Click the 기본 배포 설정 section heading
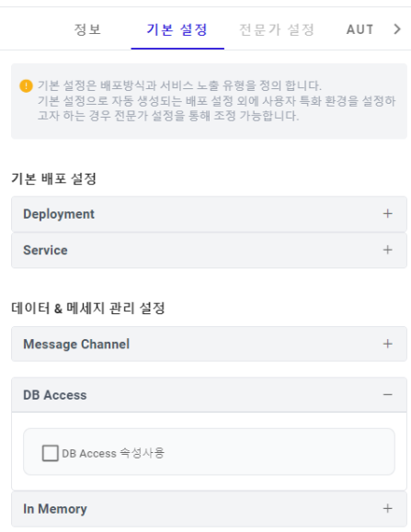Viewport: 411px width, 532px height. 54,179
